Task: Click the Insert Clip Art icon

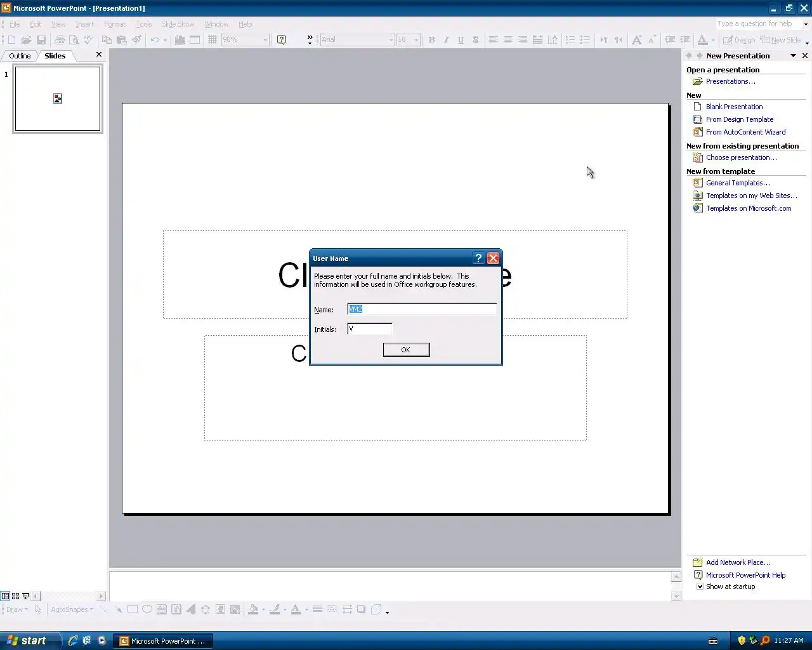Action: click(x=220, y=609)
